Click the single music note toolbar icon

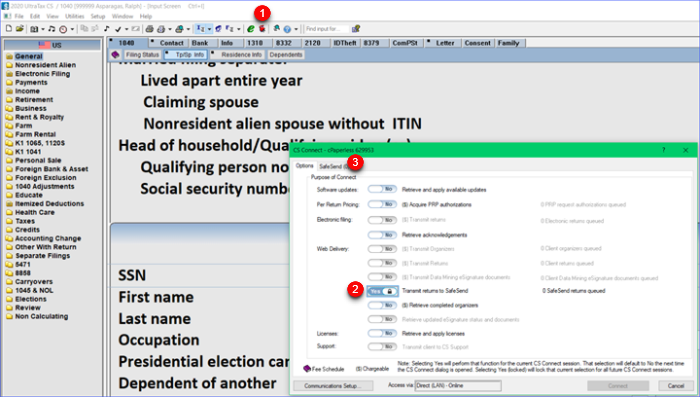point(106,29)
